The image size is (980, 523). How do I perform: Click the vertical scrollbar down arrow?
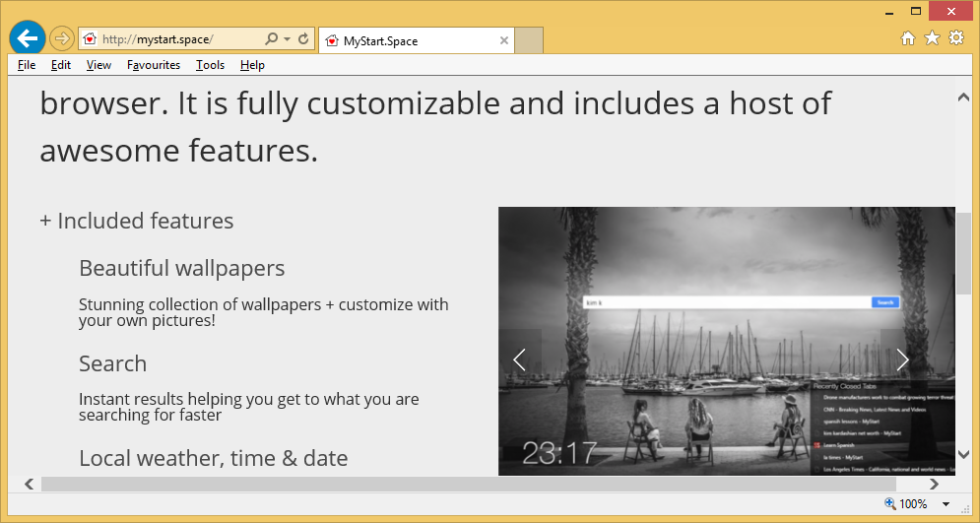click(x=963, y=454)
